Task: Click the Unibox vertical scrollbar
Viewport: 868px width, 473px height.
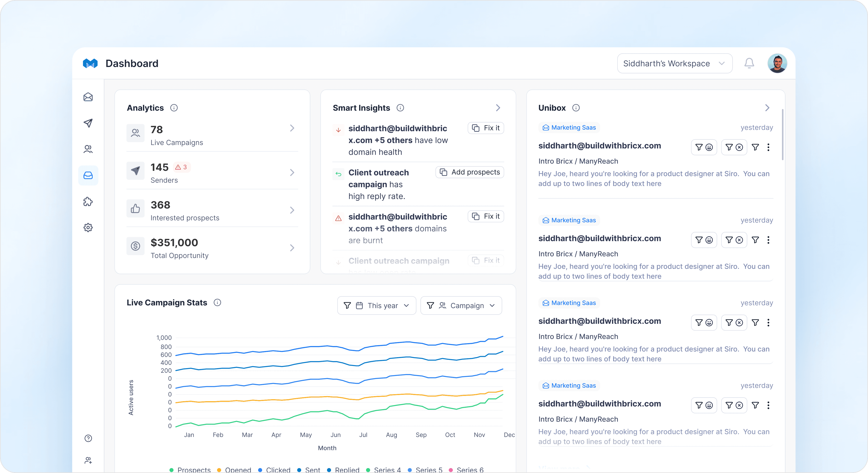Action: pos(783,135)
